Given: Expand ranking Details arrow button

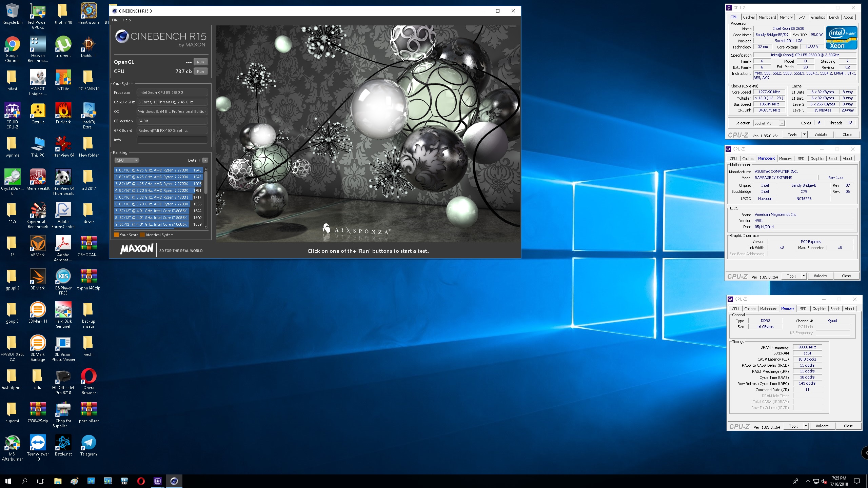Looking at the screenshot, I should coord(205,160).
